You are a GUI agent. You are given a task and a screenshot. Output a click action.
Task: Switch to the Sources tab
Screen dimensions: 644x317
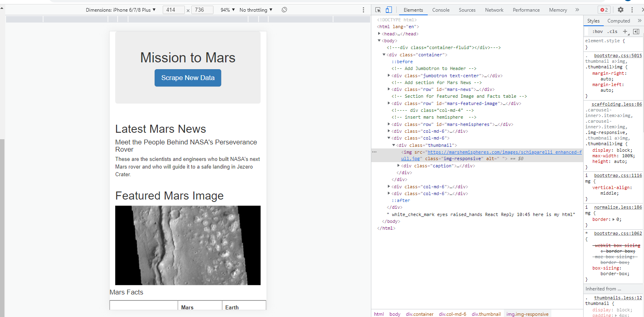point(467,10)
